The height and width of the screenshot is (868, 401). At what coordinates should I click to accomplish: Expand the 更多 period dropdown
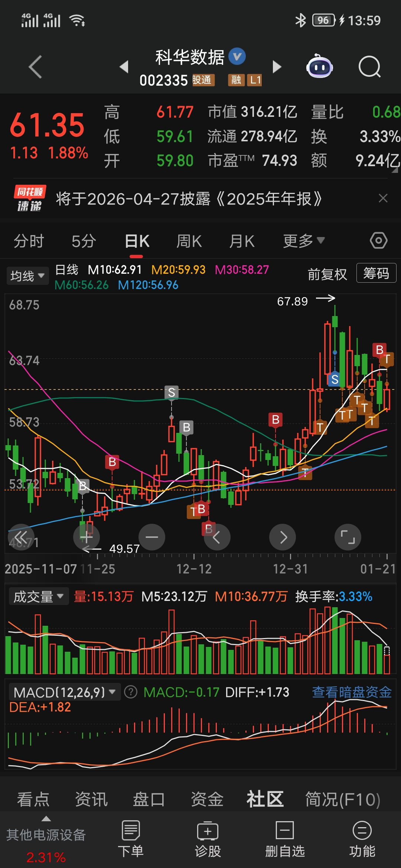tap(304, 241)
